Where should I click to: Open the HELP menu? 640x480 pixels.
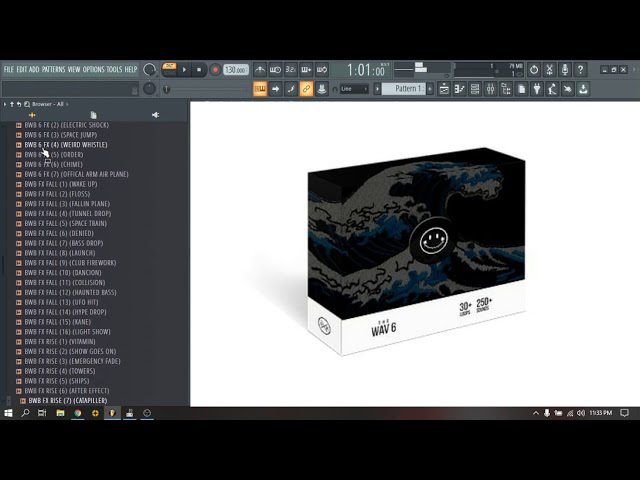pos(131,69)
